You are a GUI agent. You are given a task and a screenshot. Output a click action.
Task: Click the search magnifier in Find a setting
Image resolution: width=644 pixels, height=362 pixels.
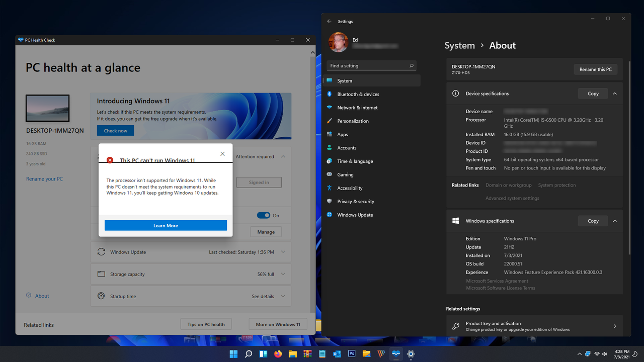click(x=411, y=66)
